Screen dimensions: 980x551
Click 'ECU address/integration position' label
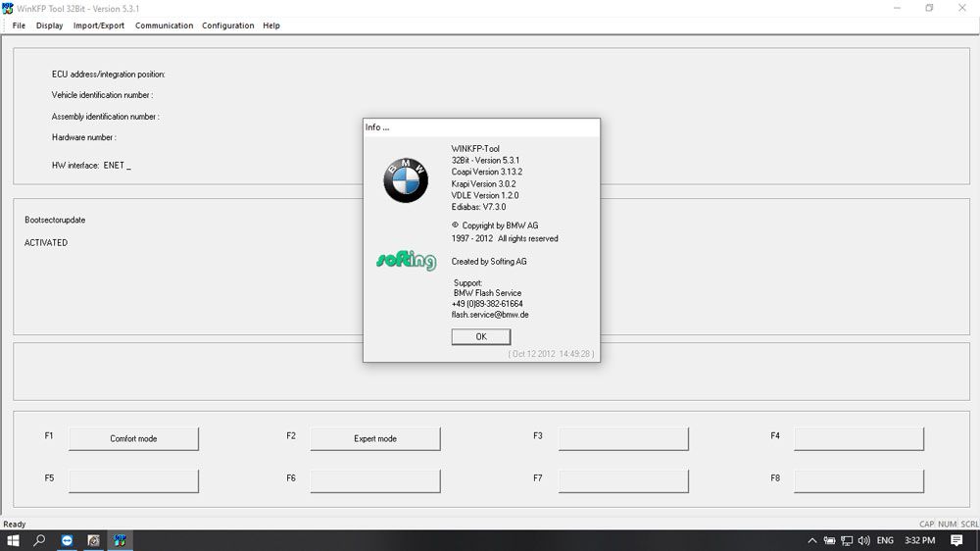tap(108, 74)
